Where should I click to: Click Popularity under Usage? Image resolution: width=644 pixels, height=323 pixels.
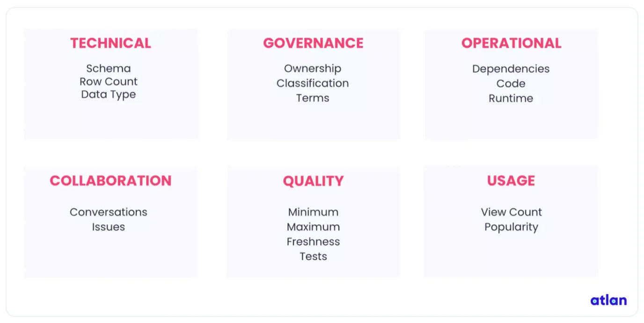click(x=511, y=227)
